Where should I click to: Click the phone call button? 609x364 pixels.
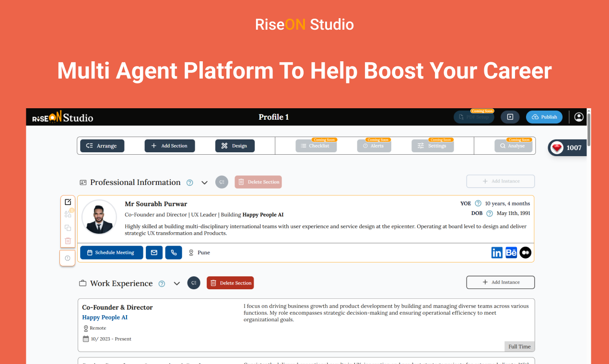point(174,252)
